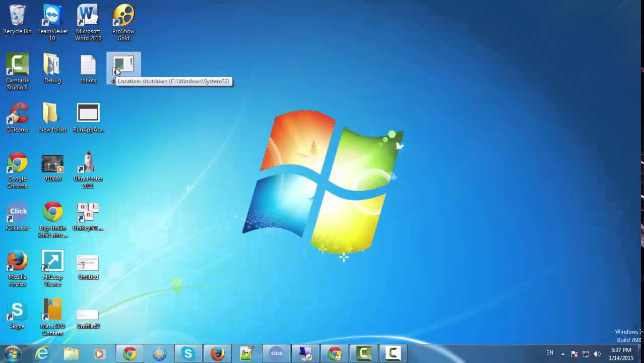Image resolution: width=644 pixels, height=363 pixels.
Task: Select the Google Chrome desktop shortcut
Action: click(17, 170)
